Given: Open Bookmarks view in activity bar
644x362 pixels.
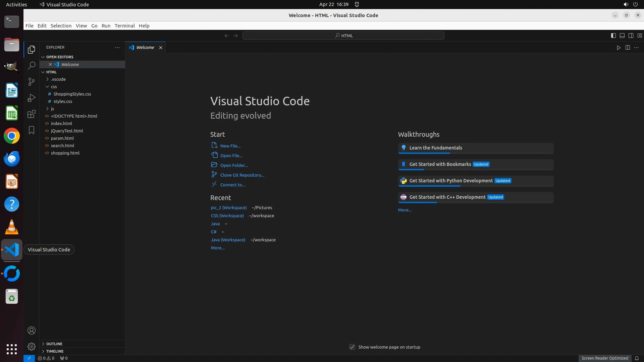Looking at the screenshot, I should [x=32, y=130].
